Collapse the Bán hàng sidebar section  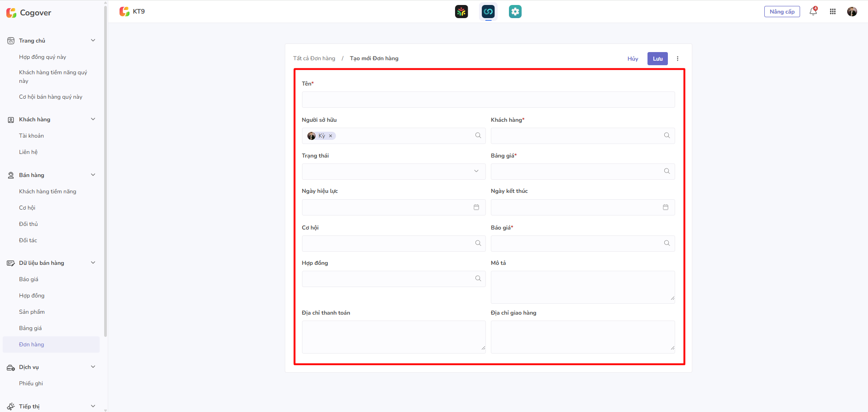pos(93,175)
